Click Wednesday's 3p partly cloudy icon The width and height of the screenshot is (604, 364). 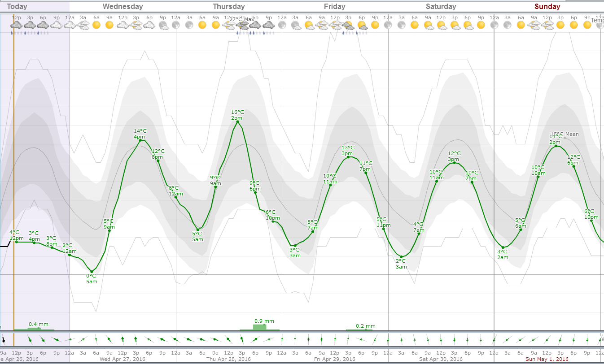click(x=136, y=26)
